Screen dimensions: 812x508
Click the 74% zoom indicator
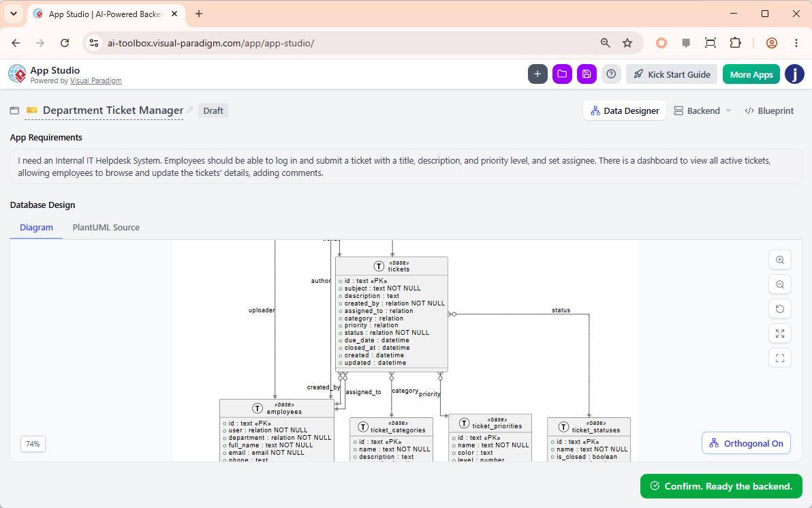point(33,444)
